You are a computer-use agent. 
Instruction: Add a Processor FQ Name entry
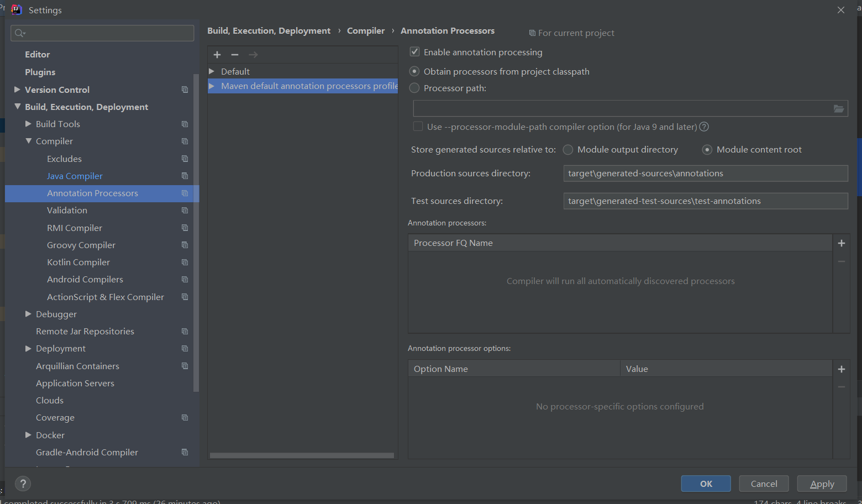pyautogui.click(x=842, y=243)
